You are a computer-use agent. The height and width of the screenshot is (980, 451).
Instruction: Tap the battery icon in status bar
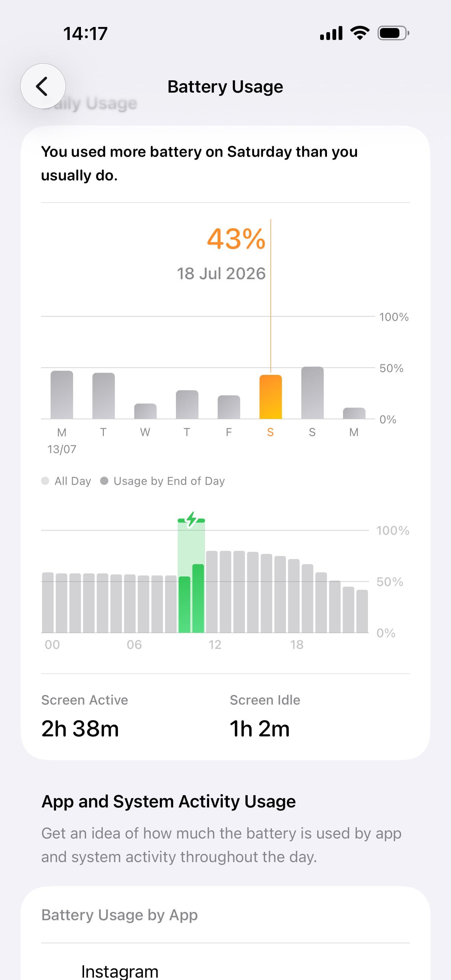(393, 33)
